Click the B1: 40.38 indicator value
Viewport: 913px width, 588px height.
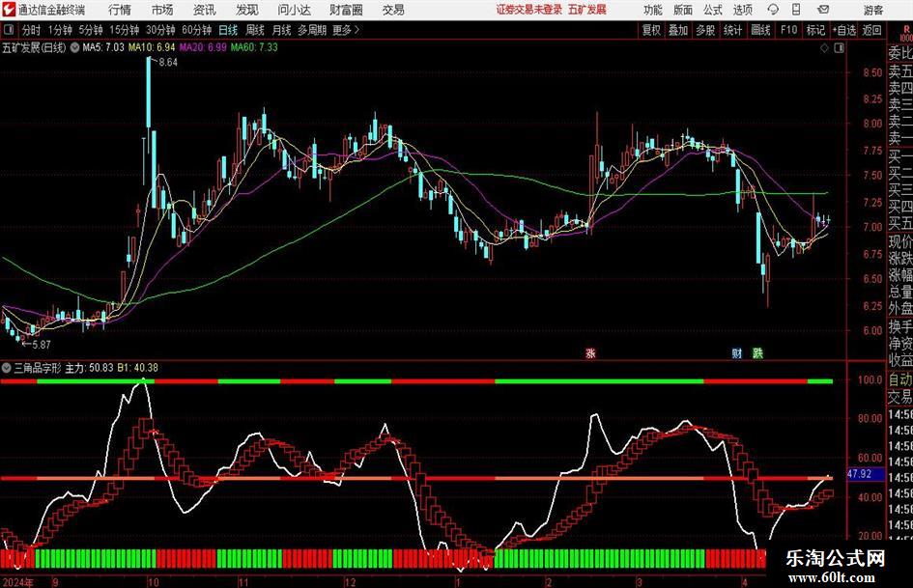137,368
